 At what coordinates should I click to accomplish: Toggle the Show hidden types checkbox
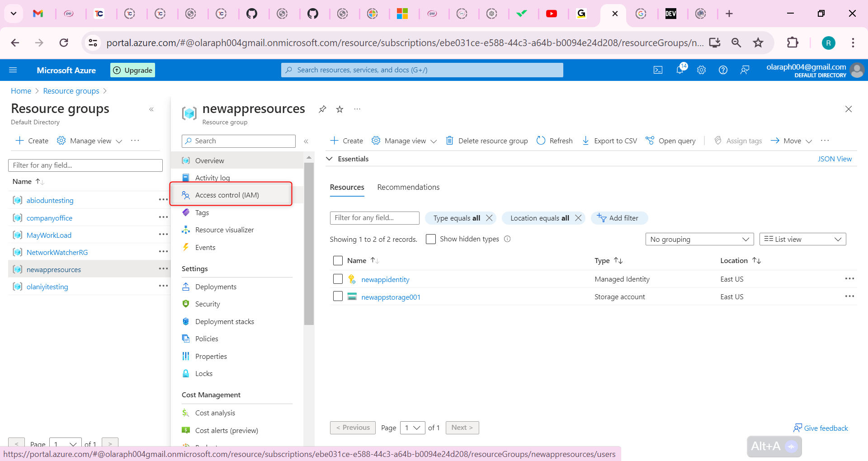point(431,239)
